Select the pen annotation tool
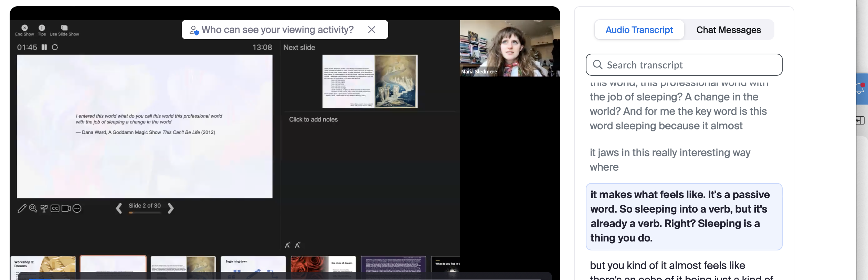Image resolution: width=868 pixels, height=280 pixels. tap(22, 208)
